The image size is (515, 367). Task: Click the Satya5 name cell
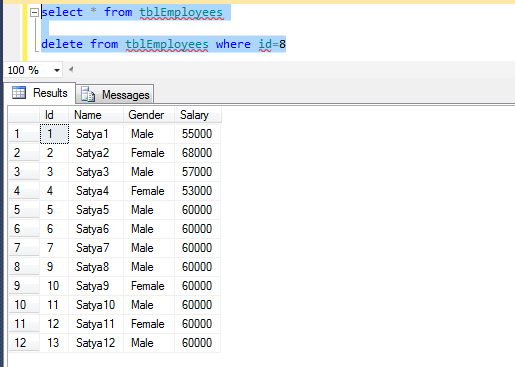tap(96, 210)
